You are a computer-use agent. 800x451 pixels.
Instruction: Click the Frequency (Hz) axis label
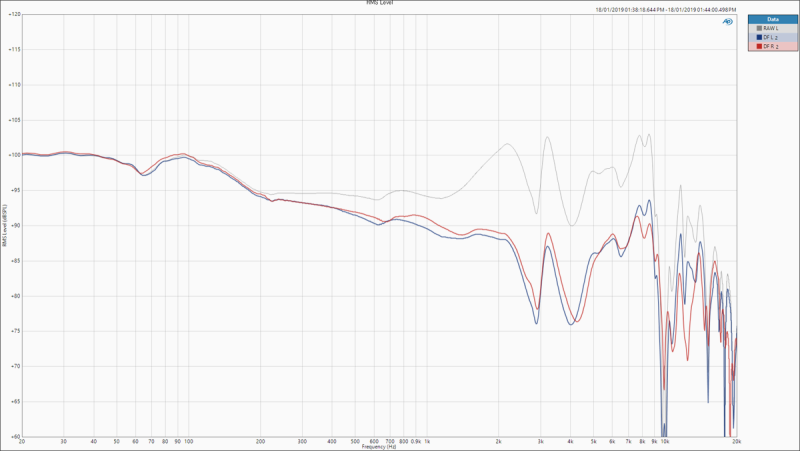pos(379,447)
